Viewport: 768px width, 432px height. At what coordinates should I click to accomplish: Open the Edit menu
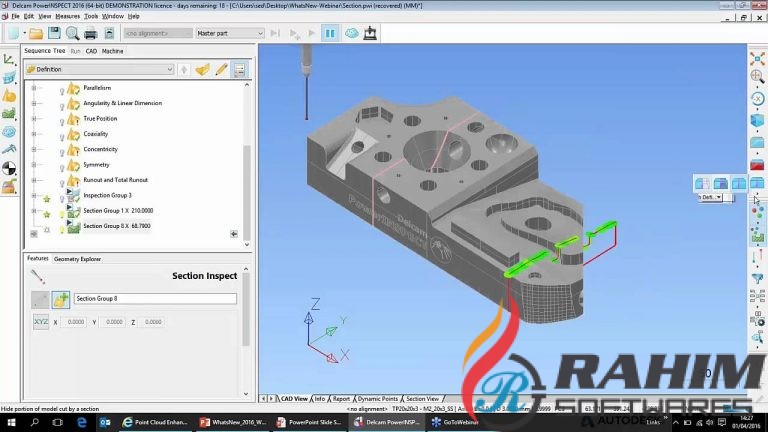pos(29,16)
